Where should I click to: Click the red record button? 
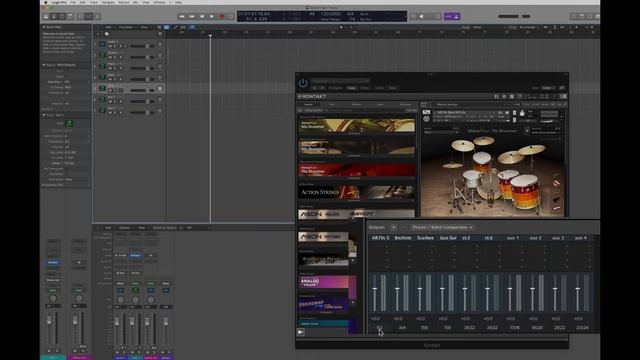click(222, 16)
